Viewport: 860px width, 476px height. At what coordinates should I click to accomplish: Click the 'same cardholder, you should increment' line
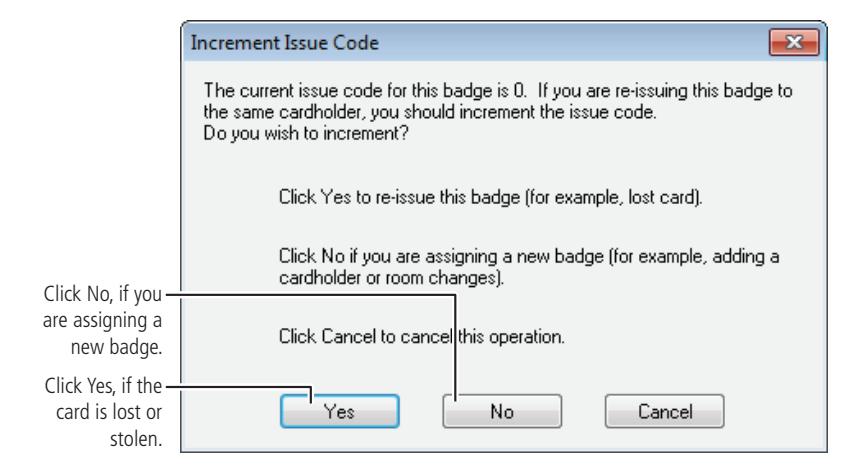(429, 112)
